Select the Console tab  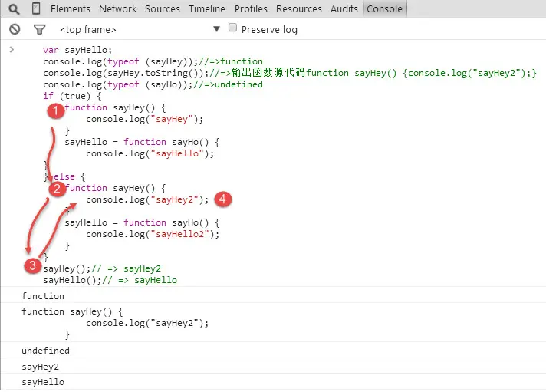(384, 8)
